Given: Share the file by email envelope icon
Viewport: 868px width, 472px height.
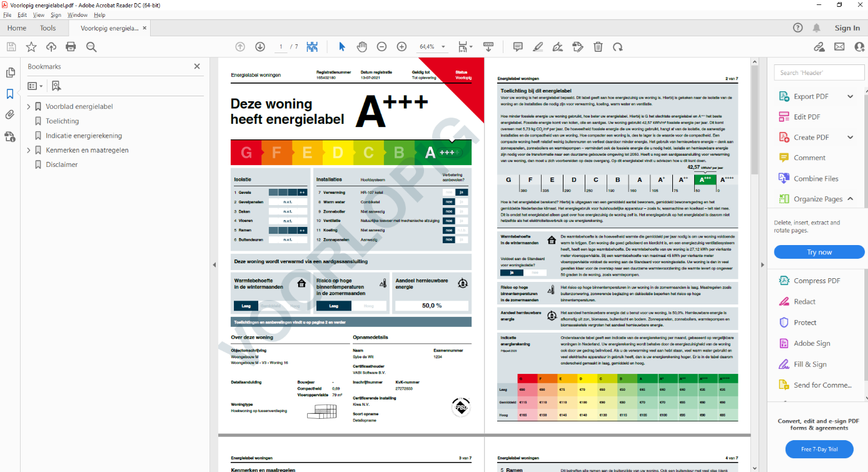Looking at the screenshot, I should click(839, 47).
